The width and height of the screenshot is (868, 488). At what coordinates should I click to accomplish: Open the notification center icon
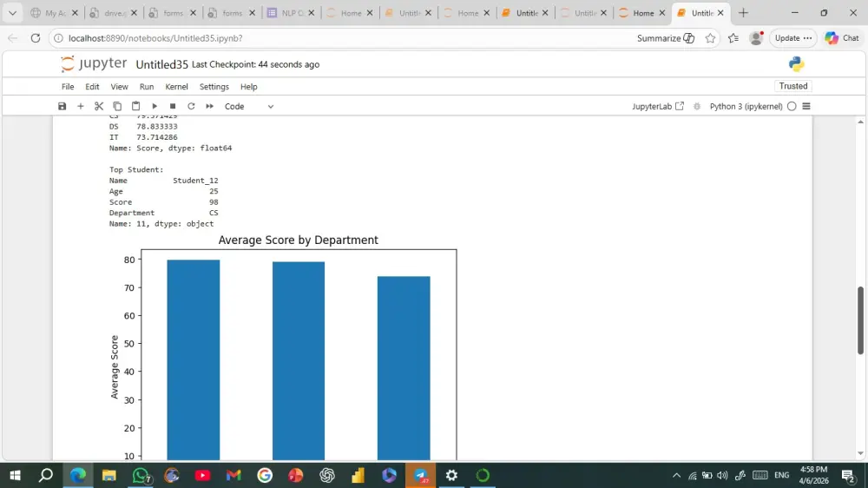tap(849, 475)
